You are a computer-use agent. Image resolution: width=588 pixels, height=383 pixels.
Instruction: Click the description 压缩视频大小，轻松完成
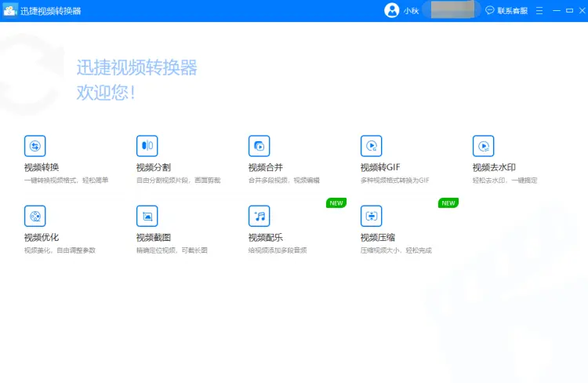tap(396, 250)
